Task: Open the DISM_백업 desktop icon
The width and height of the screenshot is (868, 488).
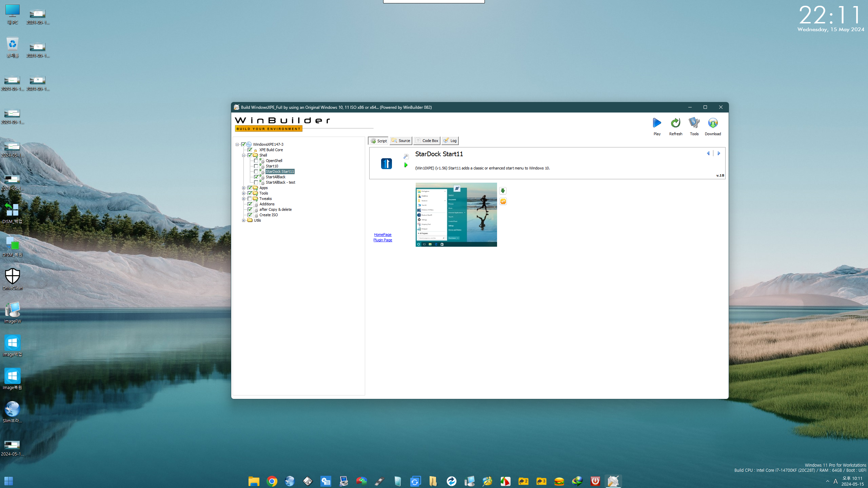Action: [x=13, y=213]
